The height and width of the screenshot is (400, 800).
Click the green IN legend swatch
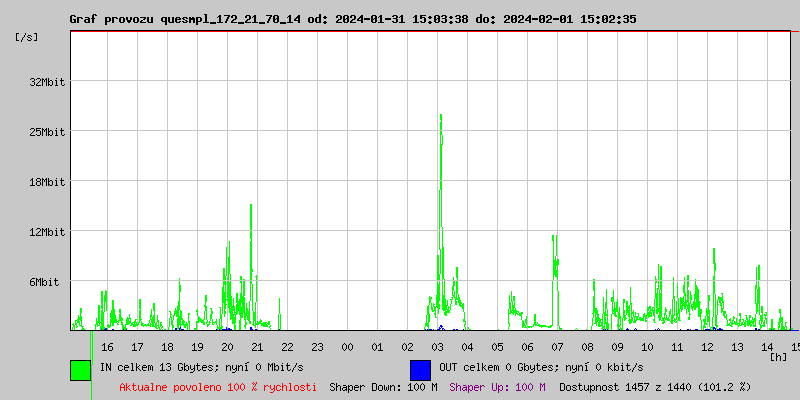[x=81, y=369]
